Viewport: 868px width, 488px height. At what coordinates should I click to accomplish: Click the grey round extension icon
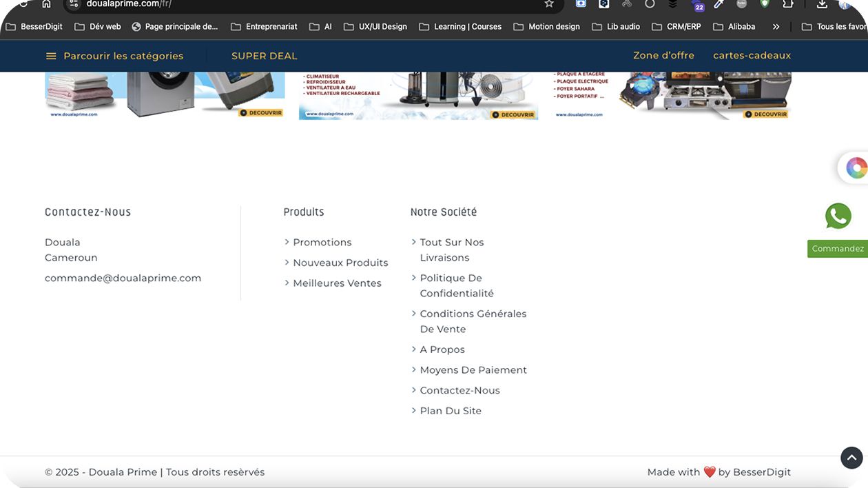click(x=741, y=4)
